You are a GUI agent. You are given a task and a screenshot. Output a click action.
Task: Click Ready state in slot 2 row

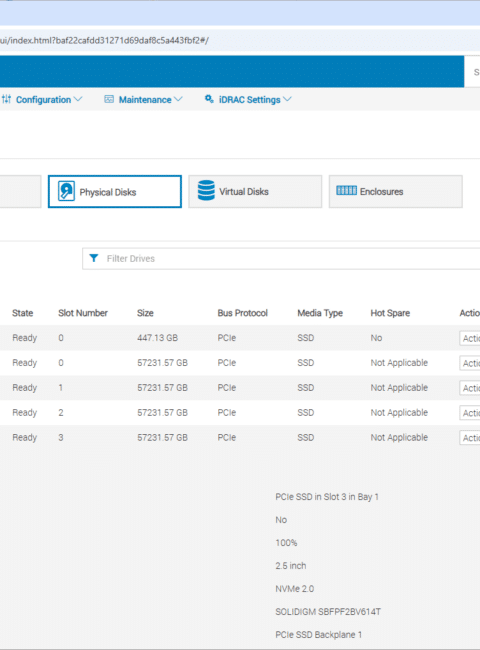(24, 412)
